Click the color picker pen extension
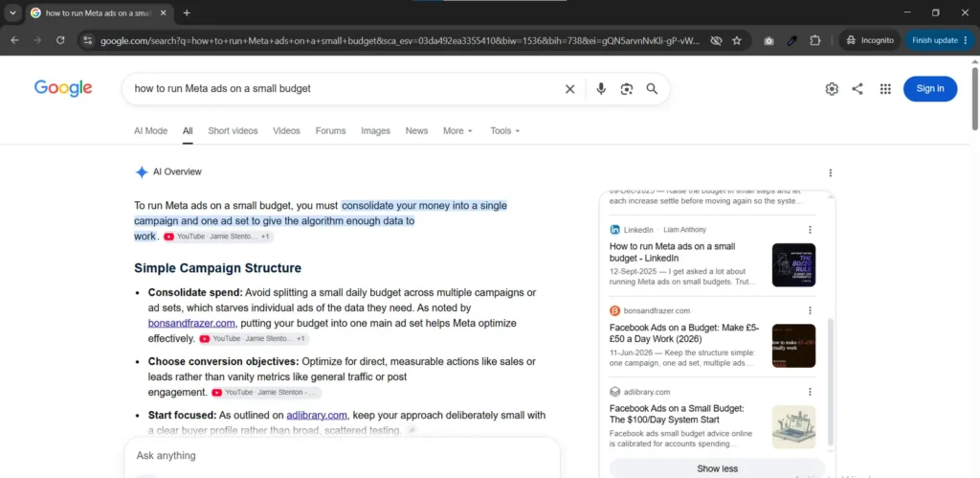The height and width of the screenshot is (478, 980). point(791,40)
